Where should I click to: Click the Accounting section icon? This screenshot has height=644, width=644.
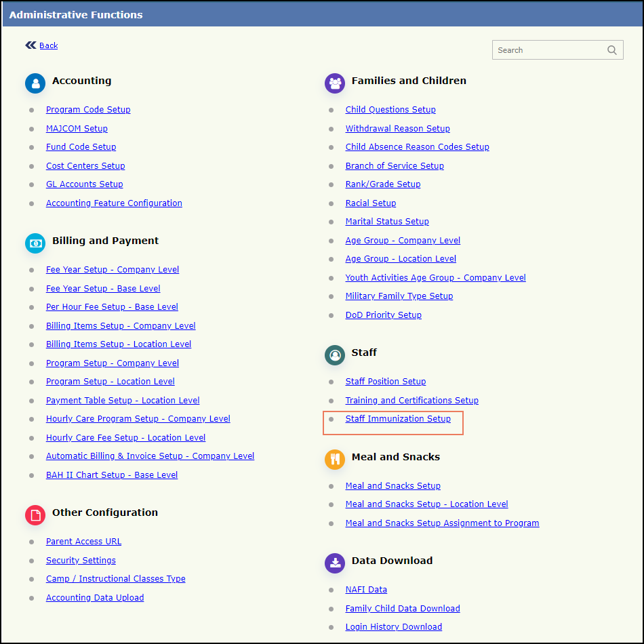pyautogui.click(x=35, y=83)
